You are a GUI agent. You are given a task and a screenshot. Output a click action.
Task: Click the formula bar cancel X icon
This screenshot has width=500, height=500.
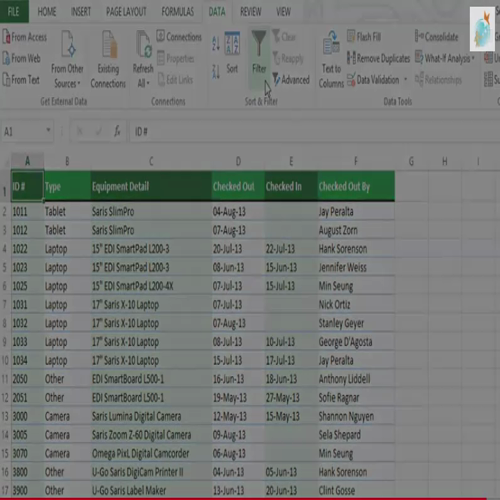click(x=79, y=131)
